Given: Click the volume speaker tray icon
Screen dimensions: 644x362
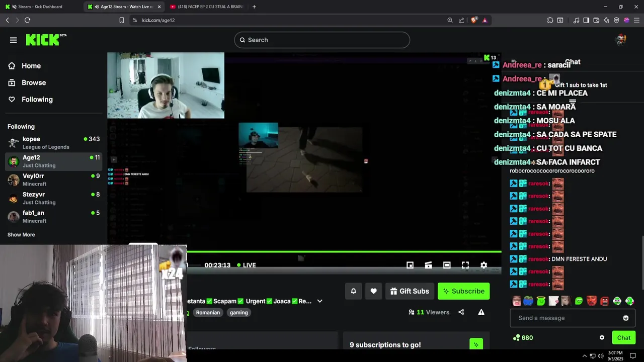Looking at the screenshot, I should point(601,356).
